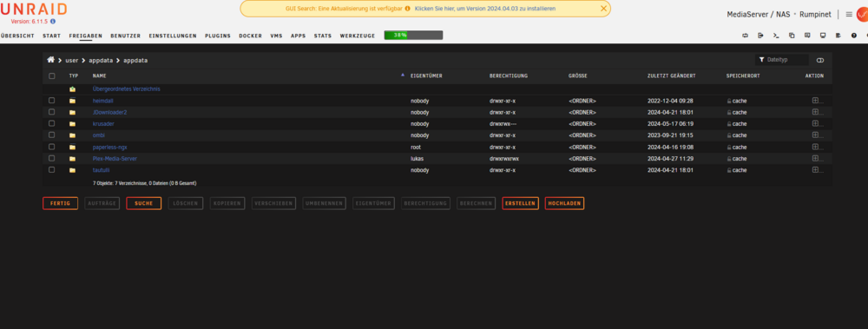Click the folder icon of Plex-Media-Server
This screenshot has width=868, height=329.
(72, 158)
